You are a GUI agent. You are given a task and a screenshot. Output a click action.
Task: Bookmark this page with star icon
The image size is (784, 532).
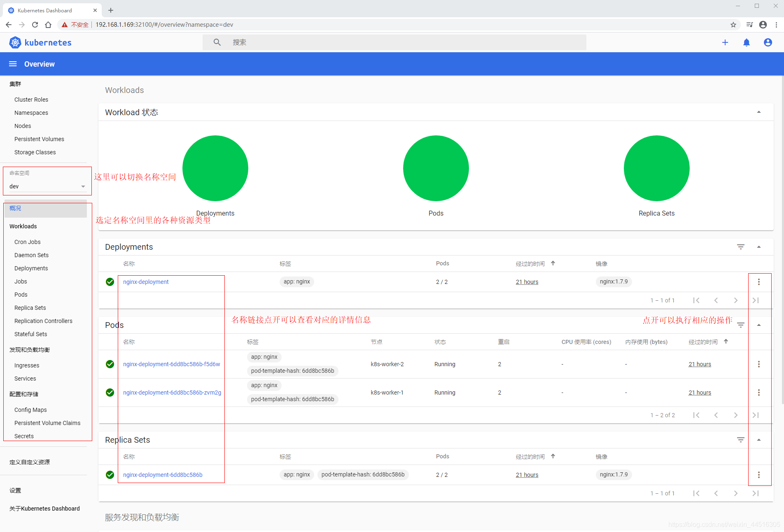coord(733,25)
